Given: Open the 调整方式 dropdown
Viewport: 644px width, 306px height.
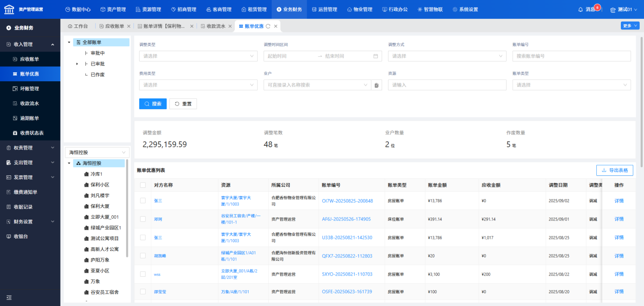Looking at the screenshot, I should [447, 56].
